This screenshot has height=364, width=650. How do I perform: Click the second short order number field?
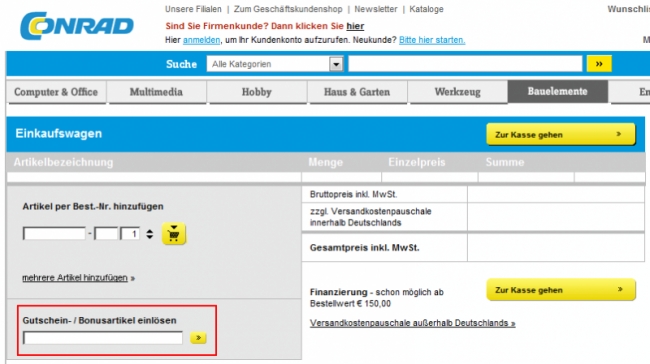pos(106,234)
